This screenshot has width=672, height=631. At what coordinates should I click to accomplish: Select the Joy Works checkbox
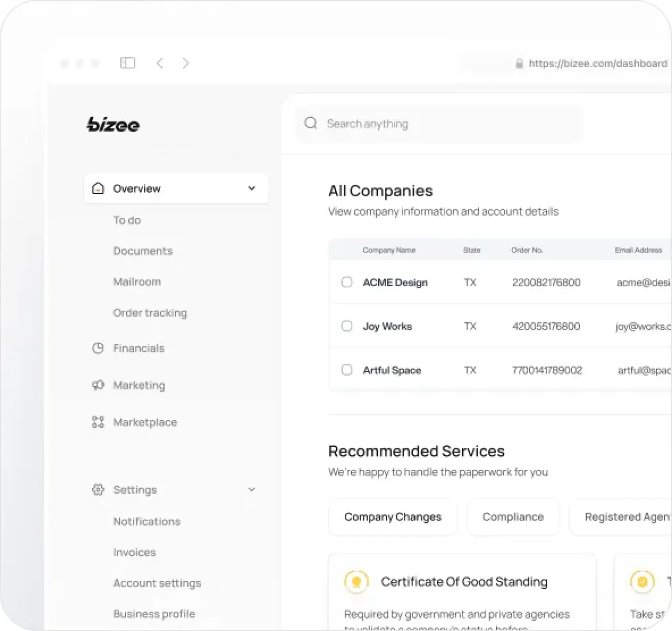point(346,326)
